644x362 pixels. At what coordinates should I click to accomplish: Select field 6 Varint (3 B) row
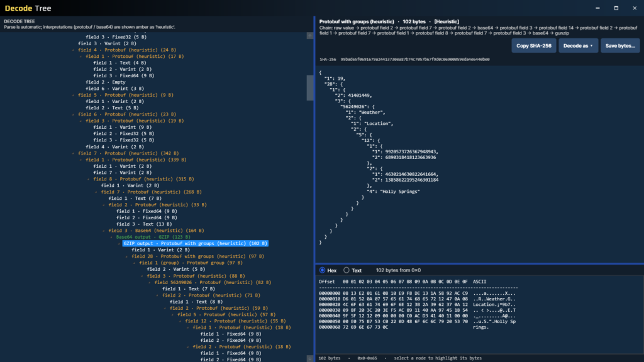[114, 89]
